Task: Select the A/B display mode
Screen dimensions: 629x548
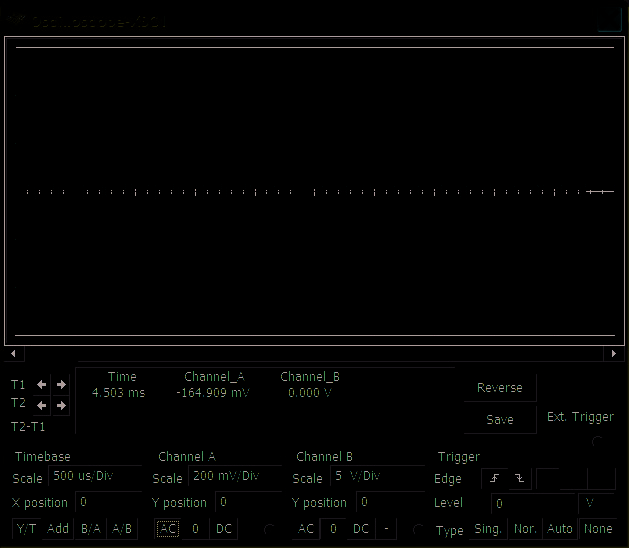Action: click(x=122, y=529)
